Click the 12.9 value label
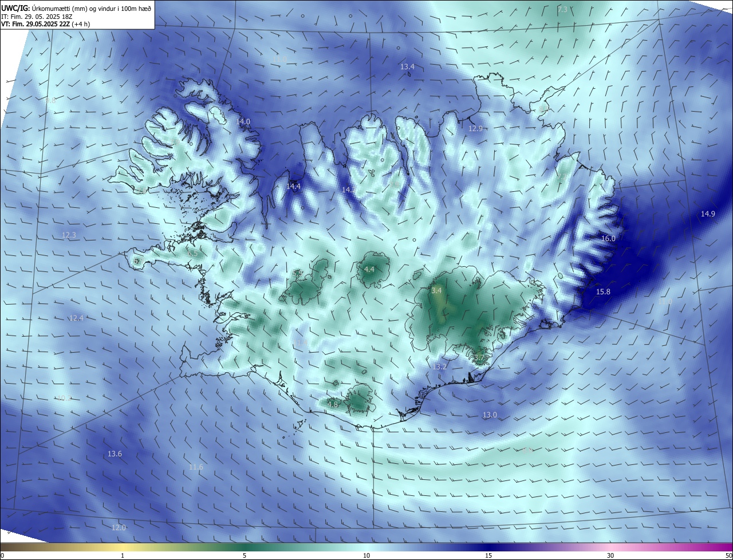Image resolution: width=733 pixels, height=560 pixels. (475, 128)
